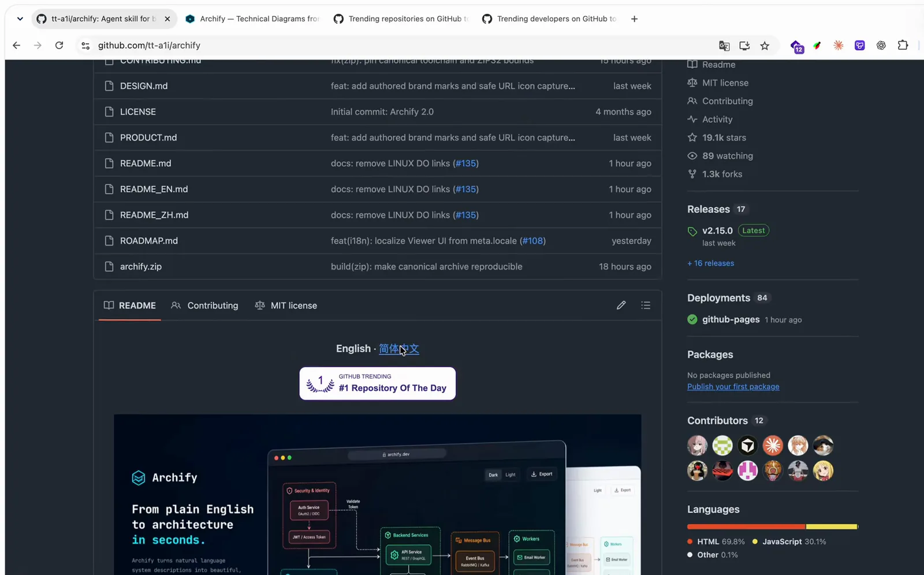Close the tt-a1i/archify browser tab
Screen dimensions: 924x575
click(x=167, y=19)
